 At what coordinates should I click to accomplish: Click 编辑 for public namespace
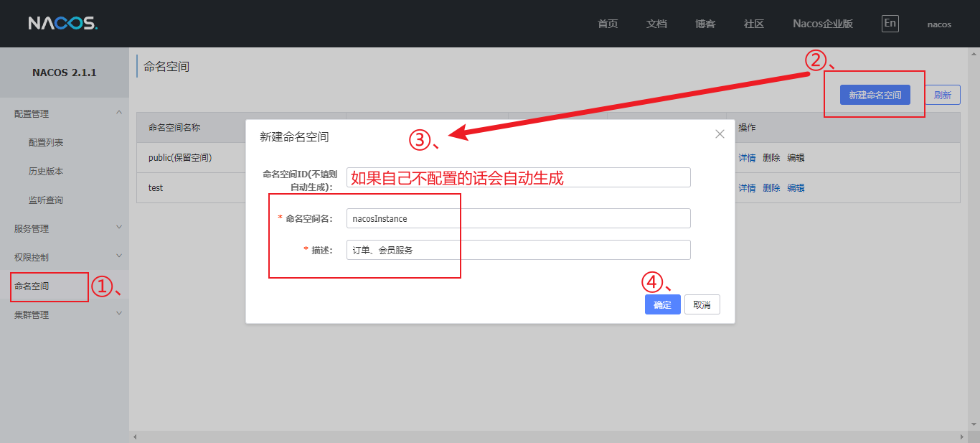pyautogui.click(x=796, y=158)
